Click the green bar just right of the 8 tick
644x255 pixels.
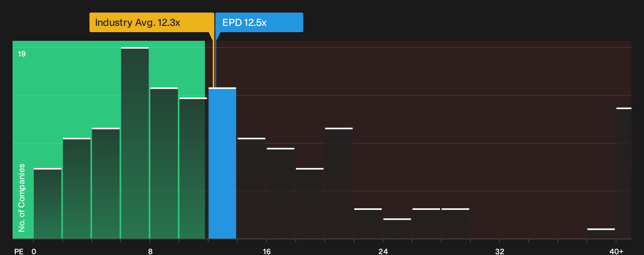point(164,163)
